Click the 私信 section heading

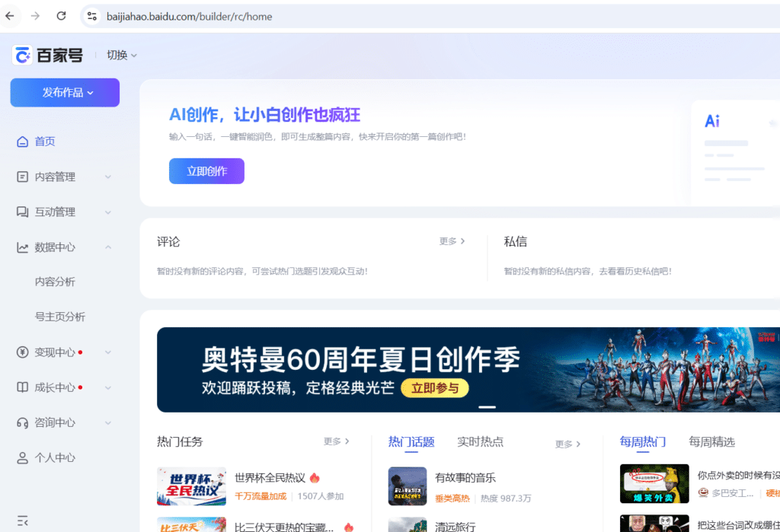(516, 241)
